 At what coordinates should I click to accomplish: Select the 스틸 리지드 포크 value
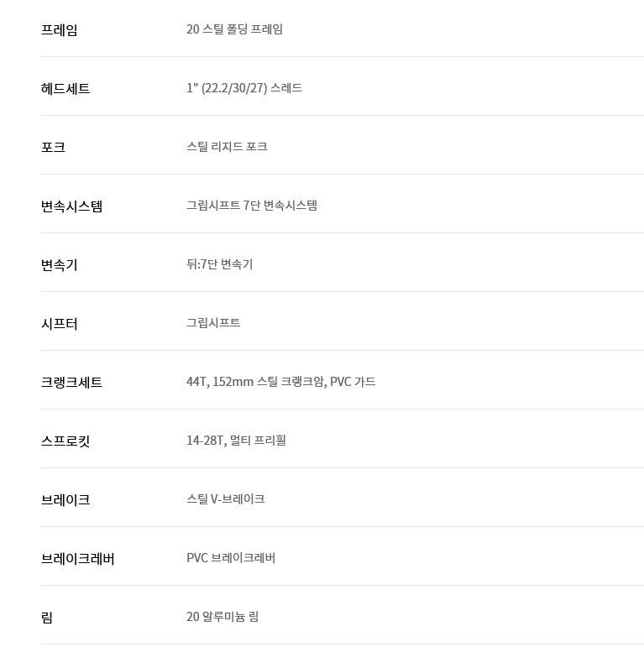coord(227,147)
